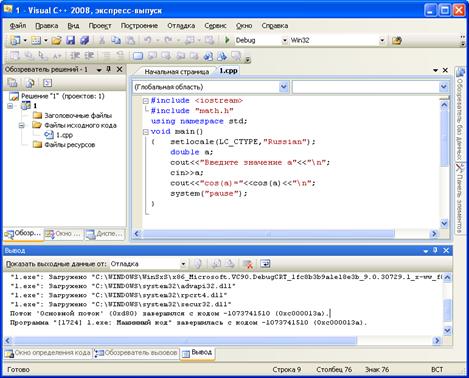Viewport: 469px width, 378px height.
Task: Toggle auto-hide pin on Solution Explorer
Action: [x=109, y=69]
